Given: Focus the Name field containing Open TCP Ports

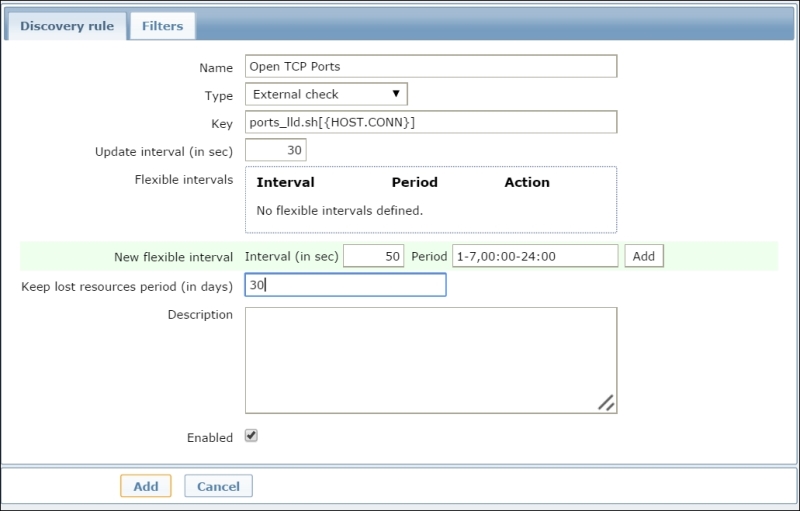Looking at the screenshot, I should (430, 66).
